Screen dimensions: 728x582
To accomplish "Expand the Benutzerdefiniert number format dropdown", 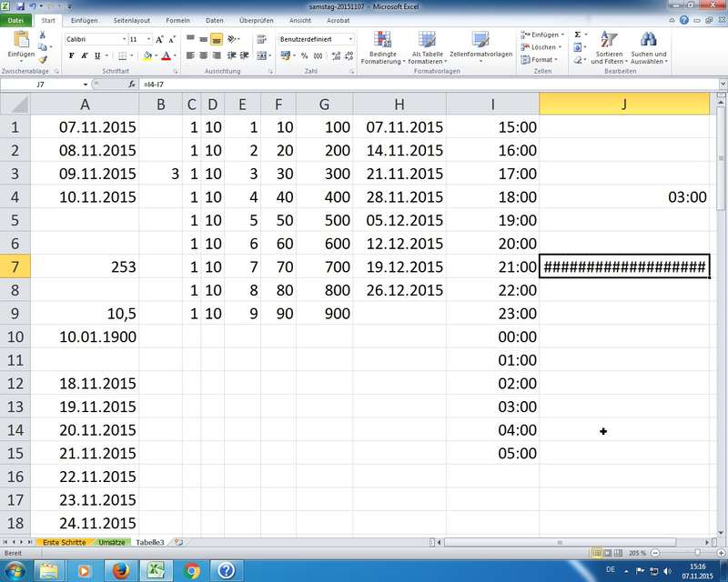I will pyautogui.click(x=350, y=39).
